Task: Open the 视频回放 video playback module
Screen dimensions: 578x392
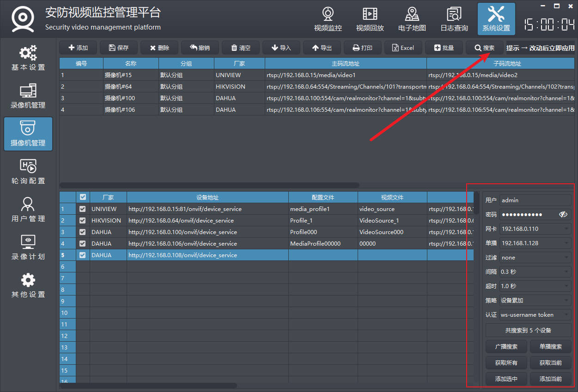Action: tap(370, 19)
